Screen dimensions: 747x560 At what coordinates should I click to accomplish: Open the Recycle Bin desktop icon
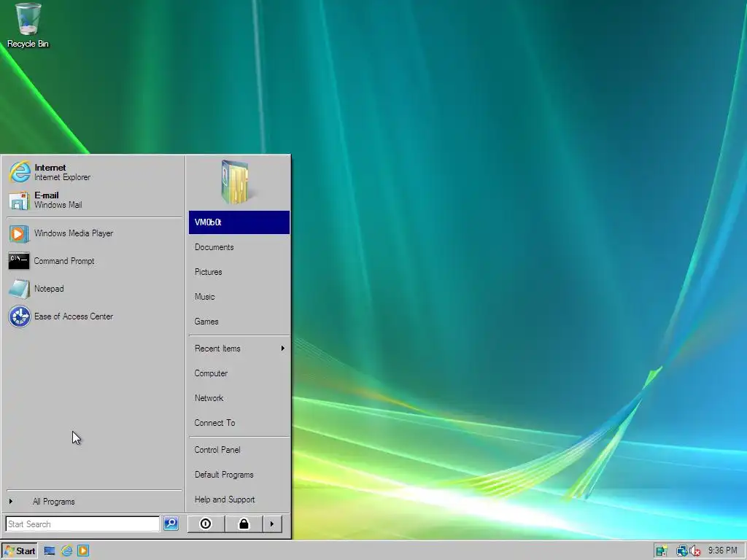[x=28, y=26]
